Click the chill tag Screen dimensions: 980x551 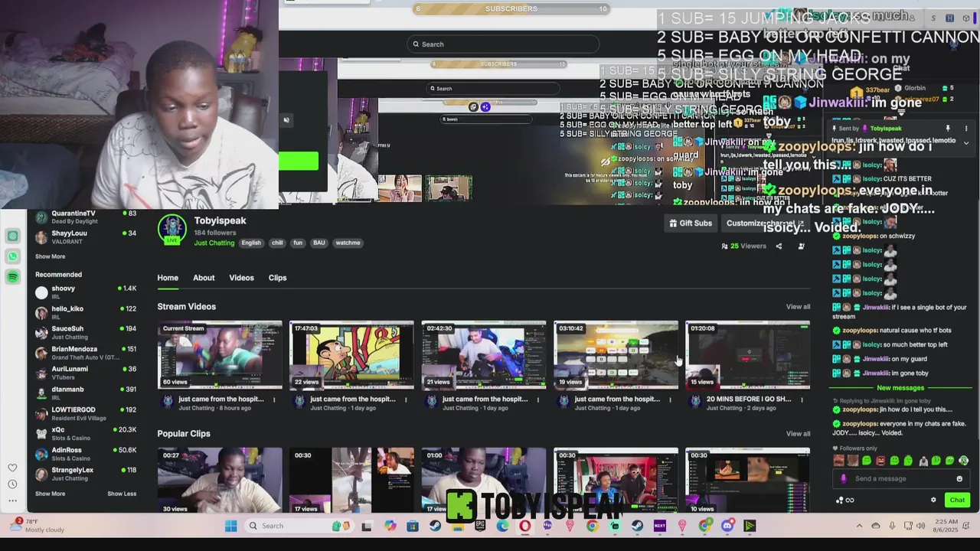coord(277,243)
